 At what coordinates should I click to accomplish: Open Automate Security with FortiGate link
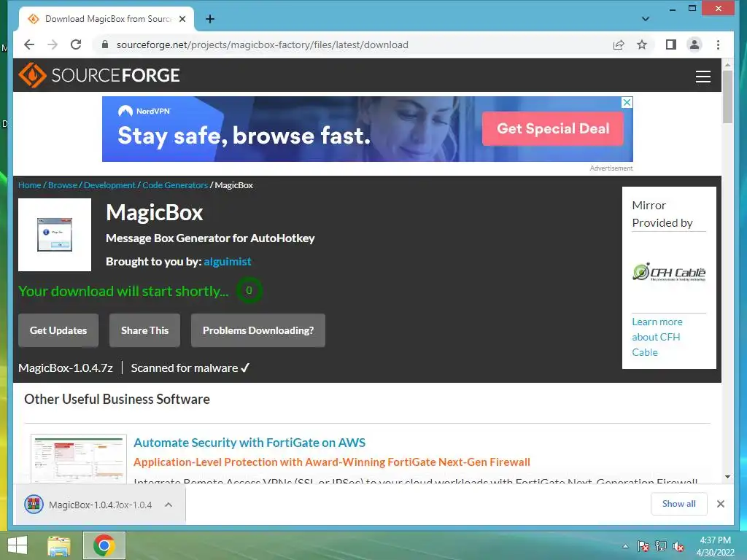click(x=249, y=443)
